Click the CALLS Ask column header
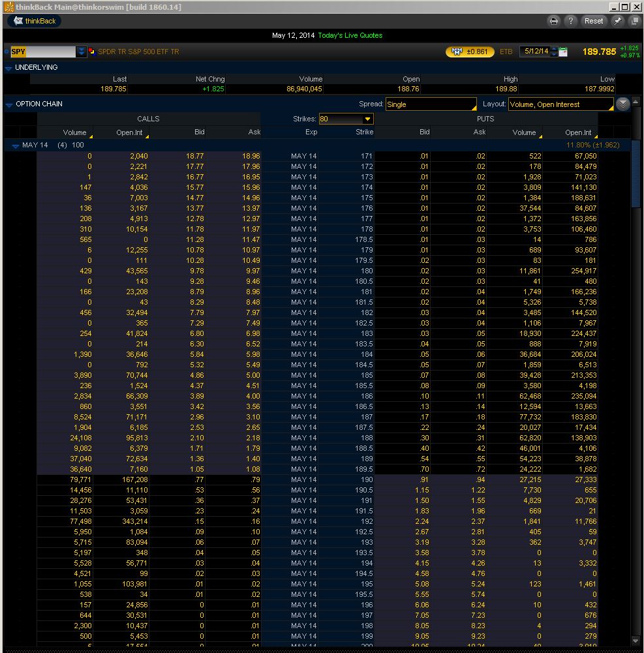This screenshot has height=653, width=644. (254, 132)
